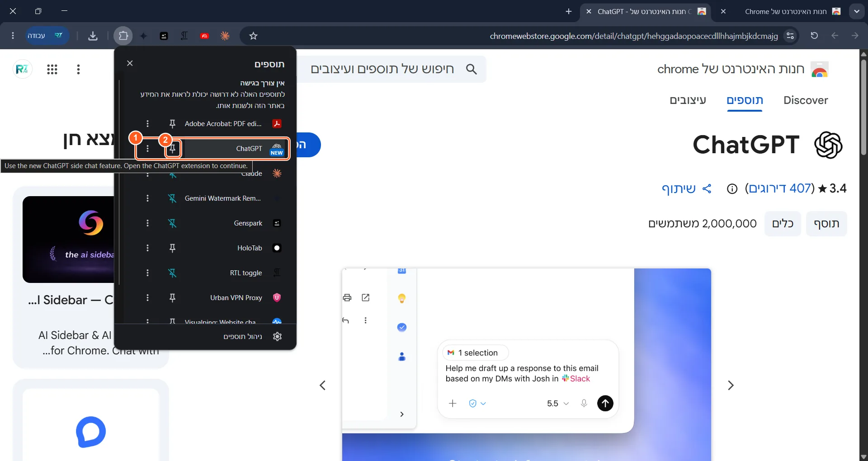The image size is (868, 461).
Task: Open site settings icon in address bar
Action: pyautogui.click(x=790, y=36)
